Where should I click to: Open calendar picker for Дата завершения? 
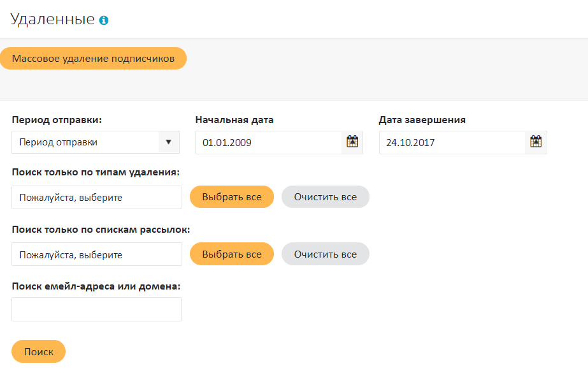coord(536,142)
